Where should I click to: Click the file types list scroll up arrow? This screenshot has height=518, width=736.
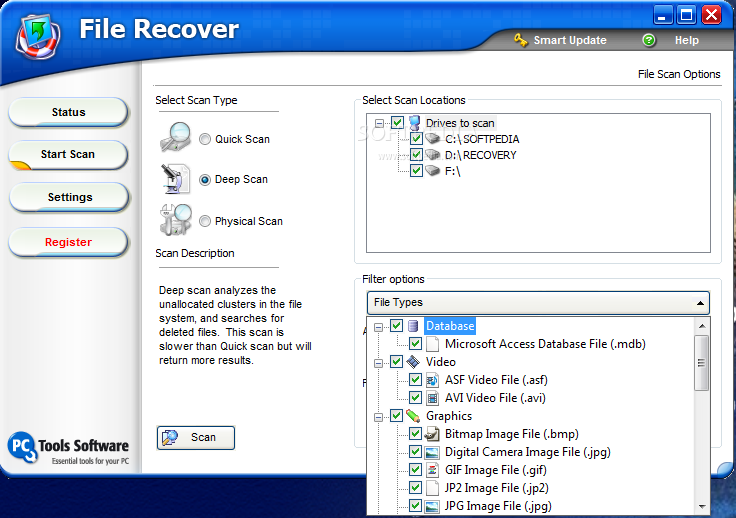pos(702,326)
